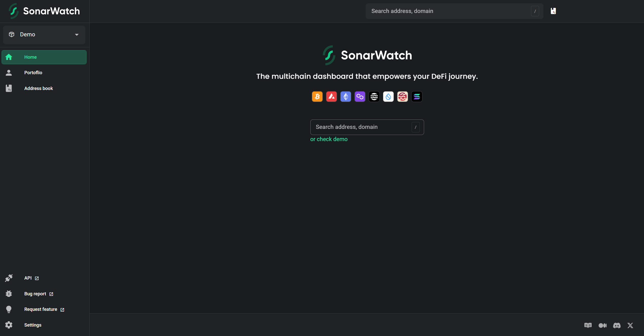644x336 pixels.
Task: Click the Bitcoin chain icon
Action: coord(317,97)
